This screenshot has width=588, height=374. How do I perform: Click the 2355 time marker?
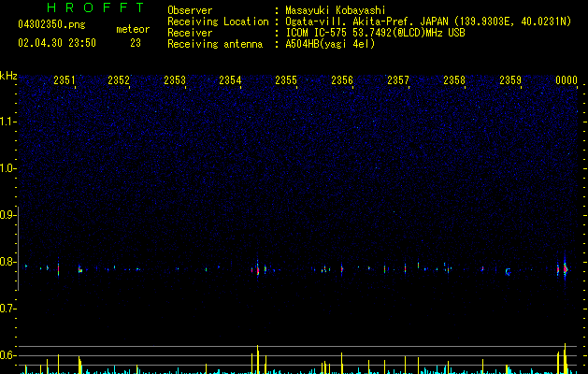pos(286,79)
